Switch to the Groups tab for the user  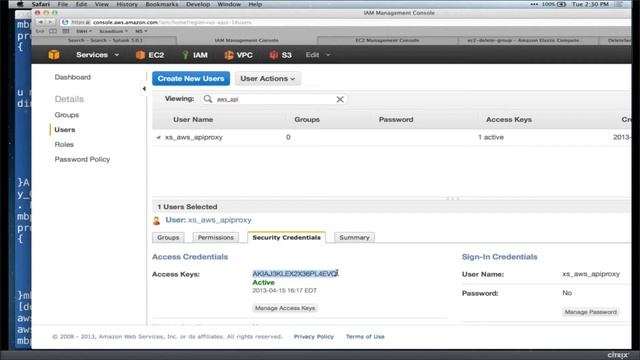click(x=168, y=238)
